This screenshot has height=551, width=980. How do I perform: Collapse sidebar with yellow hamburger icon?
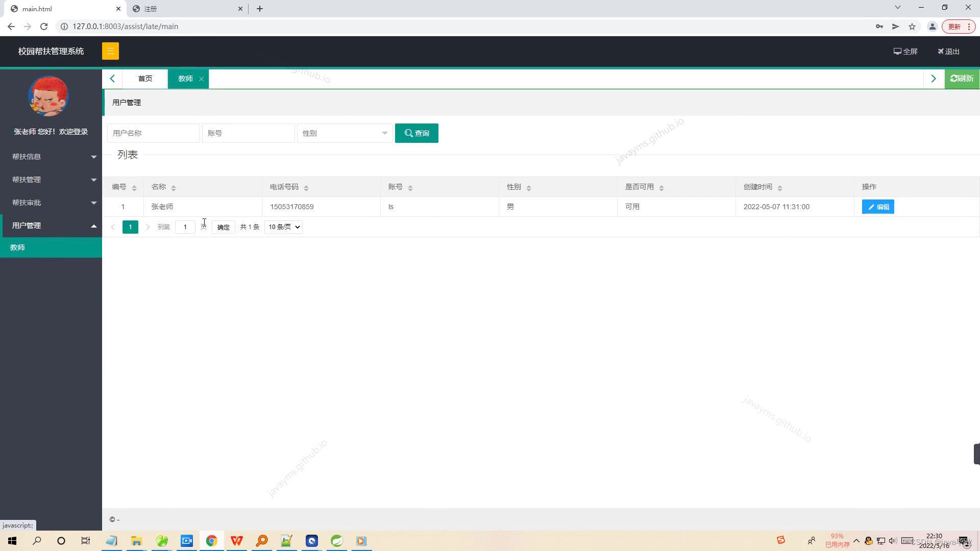[110, 51]
